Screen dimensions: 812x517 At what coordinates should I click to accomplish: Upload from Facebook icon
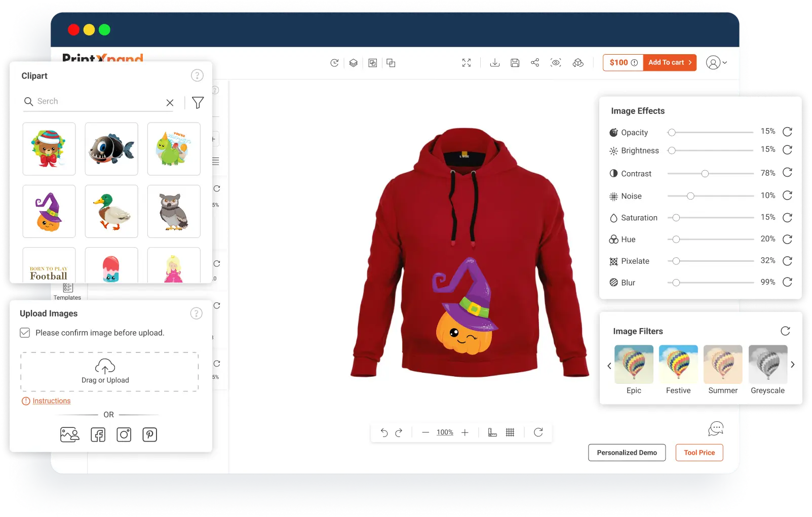coord(98,434)
